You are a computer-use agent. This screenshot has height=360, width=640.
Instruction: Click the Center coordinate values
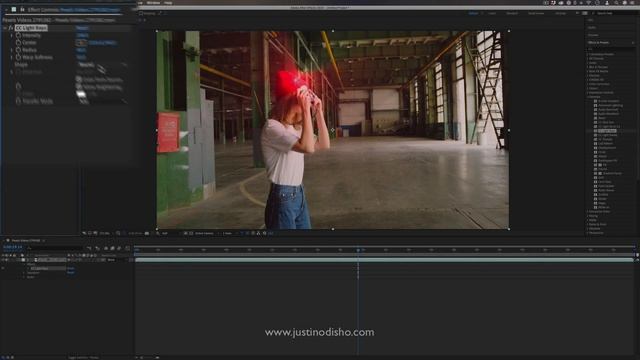(102, 42)
